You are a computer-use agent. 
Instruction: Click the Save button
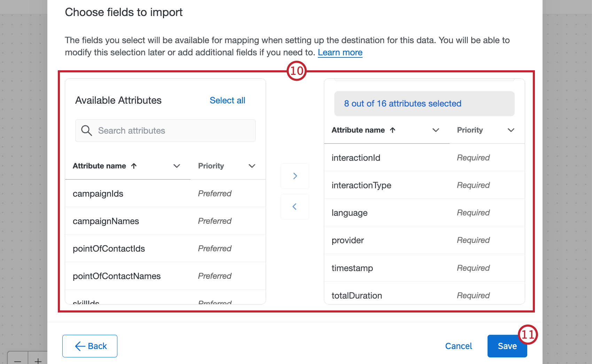click(x=507, y=346)
